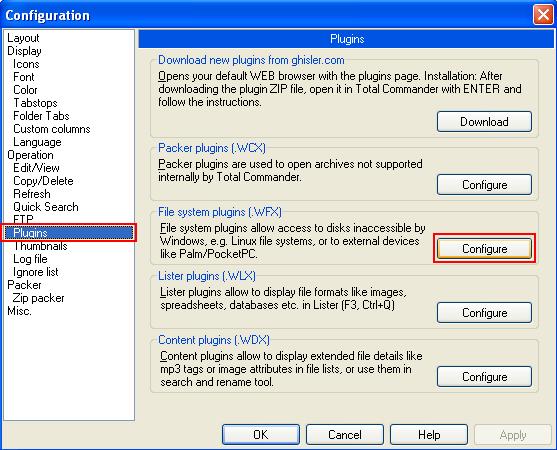Screen dimensions: 557x450
Task: Select Zip packer in the list
Action: 38,298
